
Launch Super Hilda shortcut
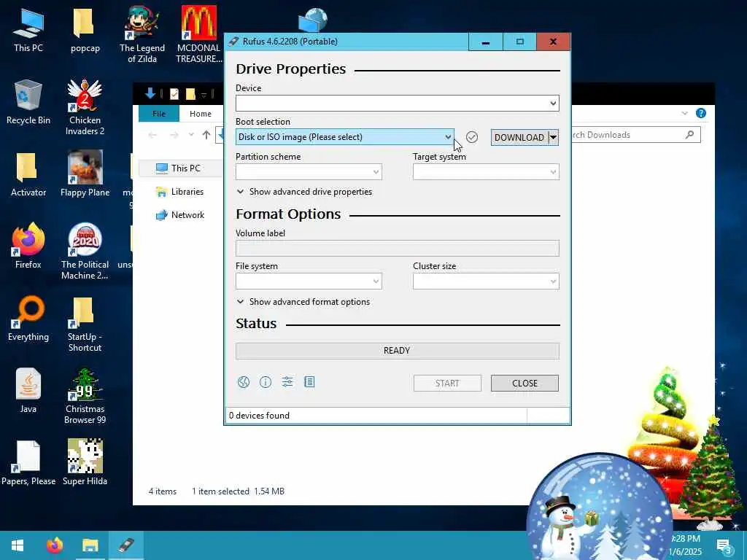(x=85, y=463)
